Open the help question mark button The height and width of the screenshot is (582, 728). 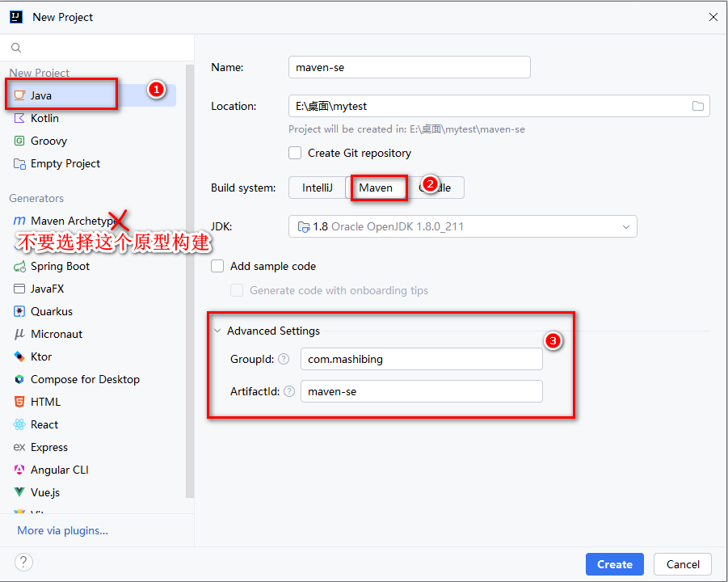coord(23,562)
